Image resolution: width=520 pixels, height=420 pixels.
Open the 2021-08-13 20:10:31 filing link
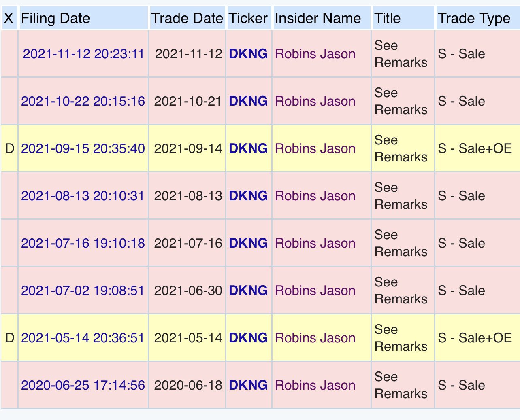(83, 196)
